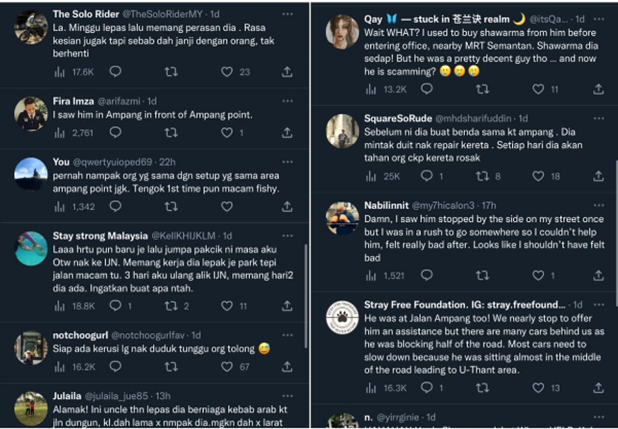The image size is (618, 429).
Task: Like The Solo Rider's tweet
Action: pos(227,72)
